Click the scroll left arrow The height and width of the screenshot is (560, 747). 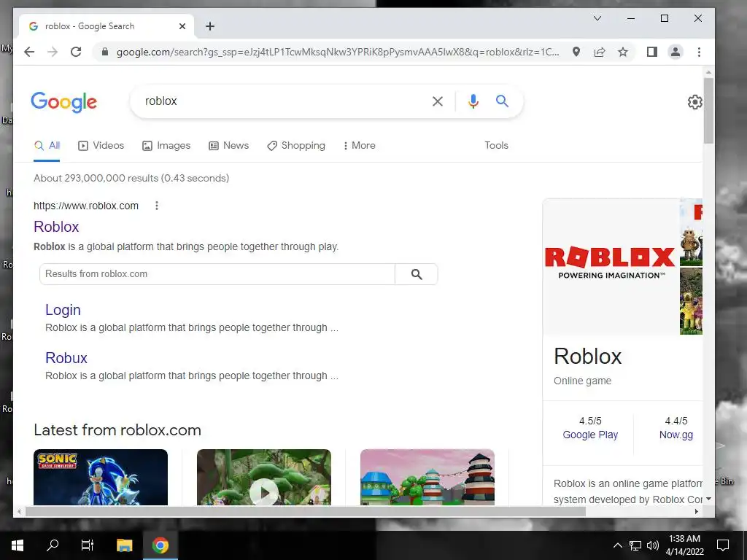click(x=19, y=511)
